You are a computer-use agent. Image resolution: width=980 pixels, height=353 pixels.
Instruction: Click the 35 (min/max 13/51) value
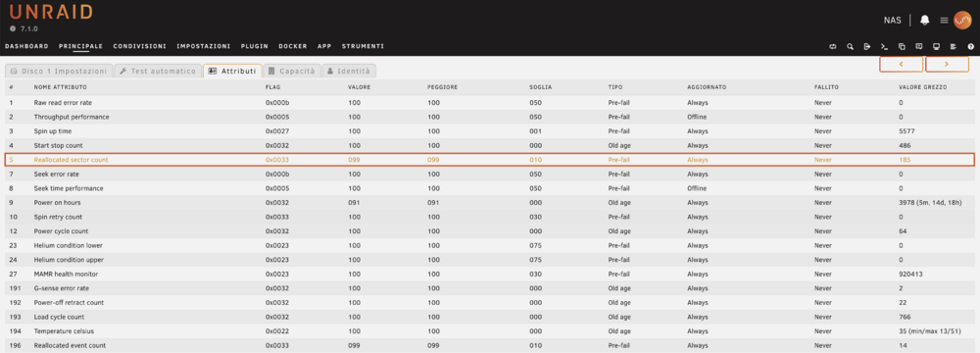pyautogui.click(x=929, y=331)
